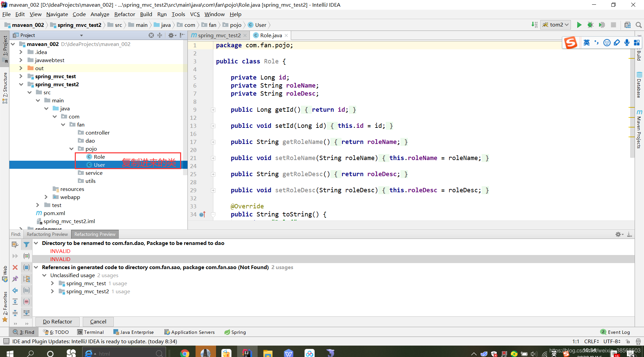Close the refactoring preview with red X

15,267
